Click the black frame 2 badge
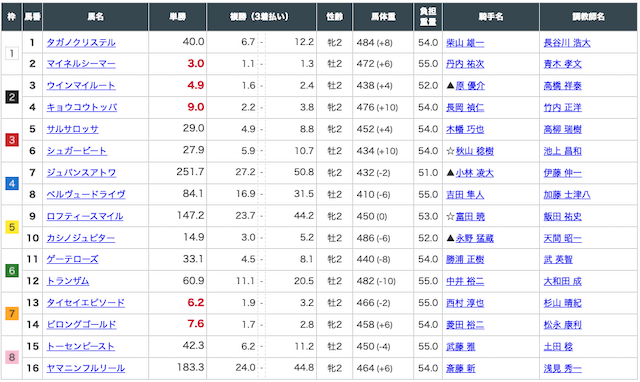640x382 pixels. pos(12,97)
